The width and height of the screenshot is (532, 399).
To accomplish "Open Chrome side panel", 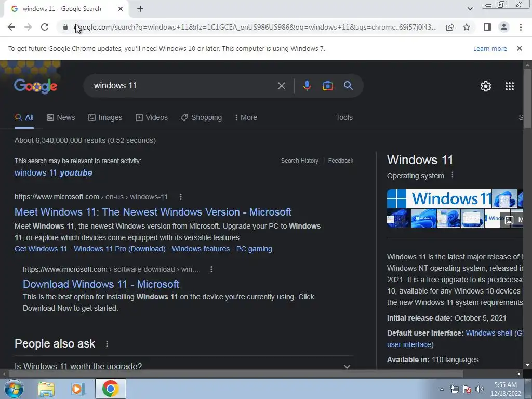I will point(487,27).
